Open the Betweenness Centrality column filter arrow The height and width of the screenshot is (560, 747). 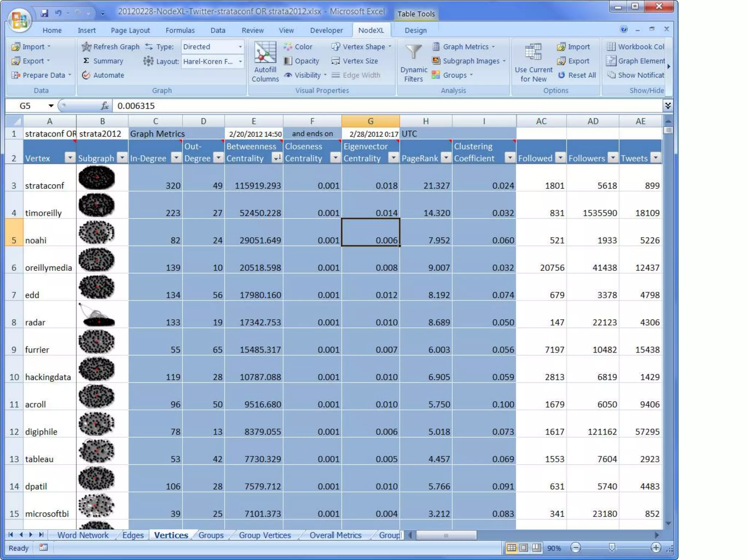(277, 158)
